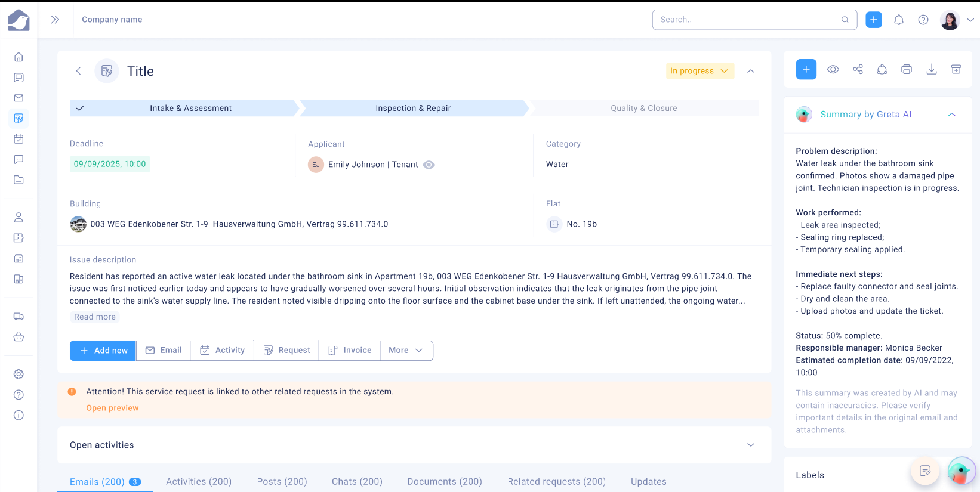Click the Open preview link

coord(112,408)
